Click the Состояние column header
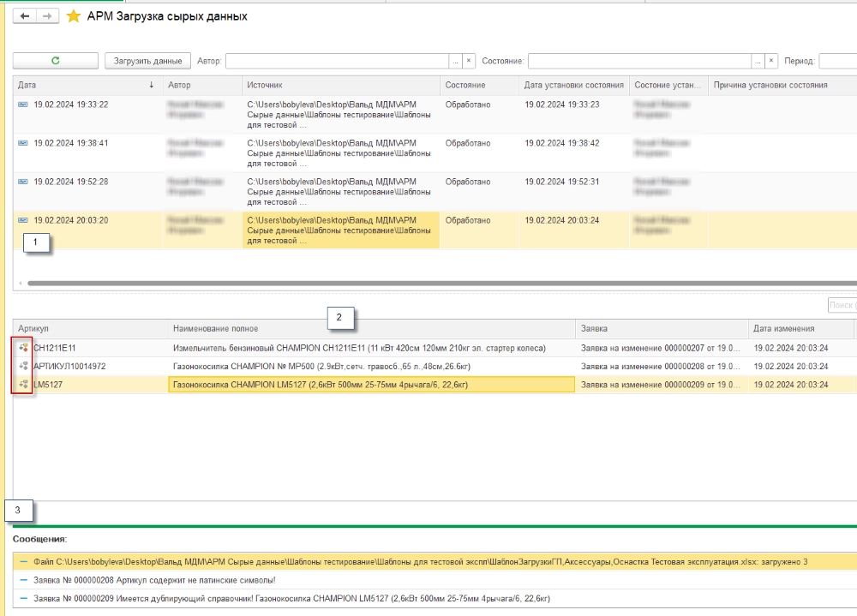 coord(479,86)
